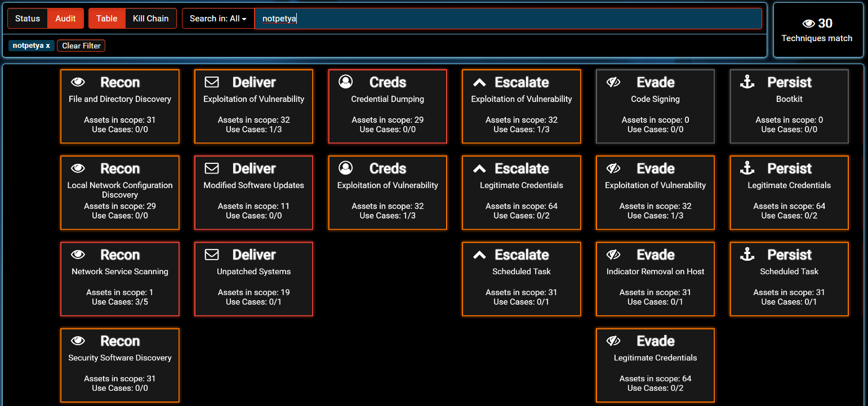This screenshot has height=406, width=868.
Task: Switch view to Kill Chain
Action: pyautogui.click(x=150, y=19)
